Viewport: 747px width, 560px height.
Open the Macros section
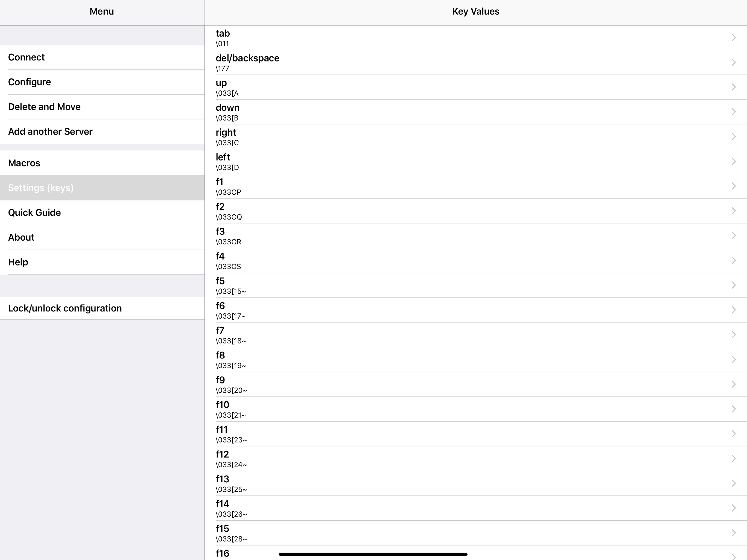[24, 163]
